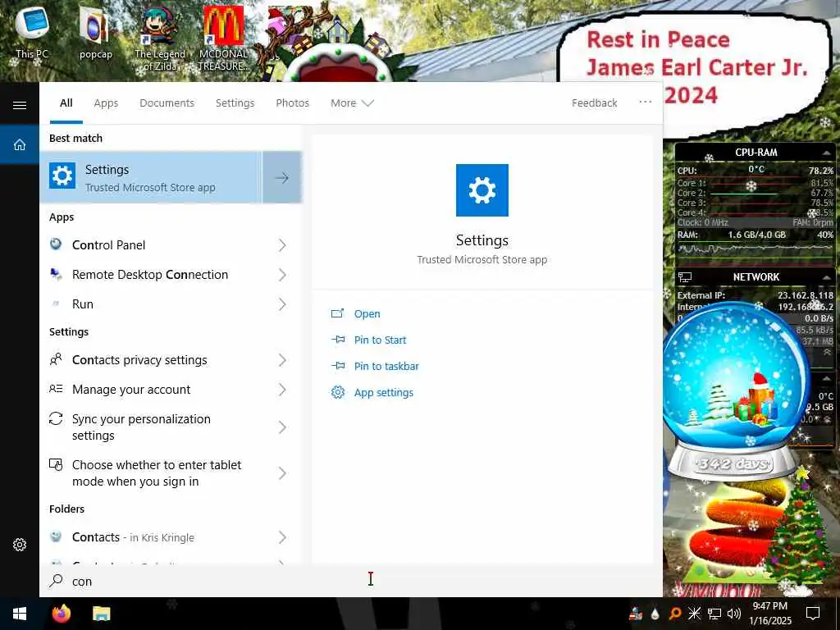Click the Sync personalization settings icon
The height and width of the screenshot is (630, 840).
pyautogui.click(x=56, y=418)
